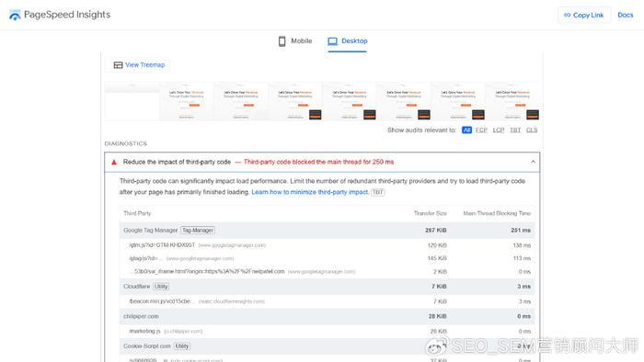Collapse the third-party code audit chevron
The height and width of the screenshot is (362, 644).
click(533, 162)
